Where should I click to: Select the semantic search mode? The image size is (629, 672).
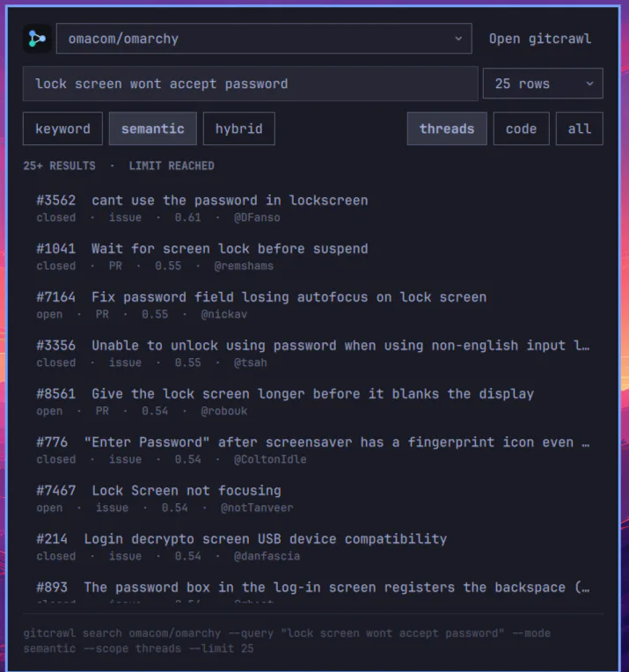pos(153,128)
